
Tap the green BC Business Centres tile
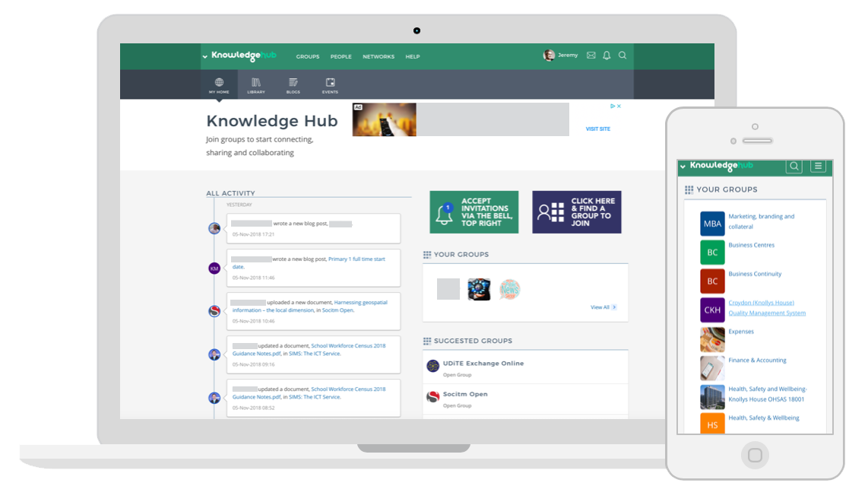[x=712, y=253]
